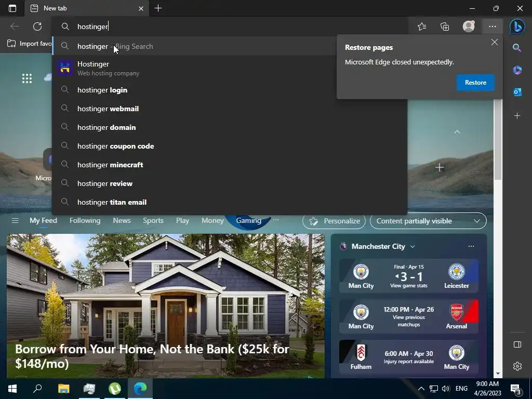The image size is (532, 399).
Task: Open the Collections icon
Action: pyautogui.click(x=445, y=26)
